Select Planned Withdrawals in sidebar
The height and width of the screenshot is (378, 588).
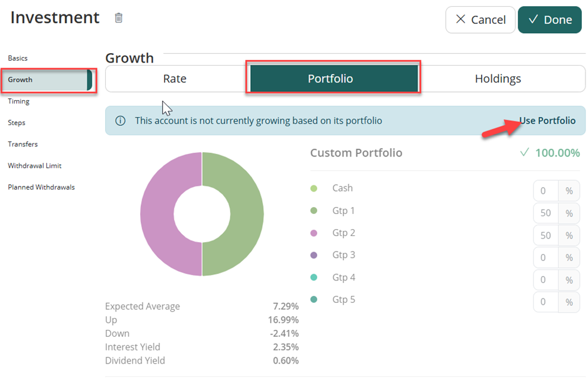click(41, 187)
